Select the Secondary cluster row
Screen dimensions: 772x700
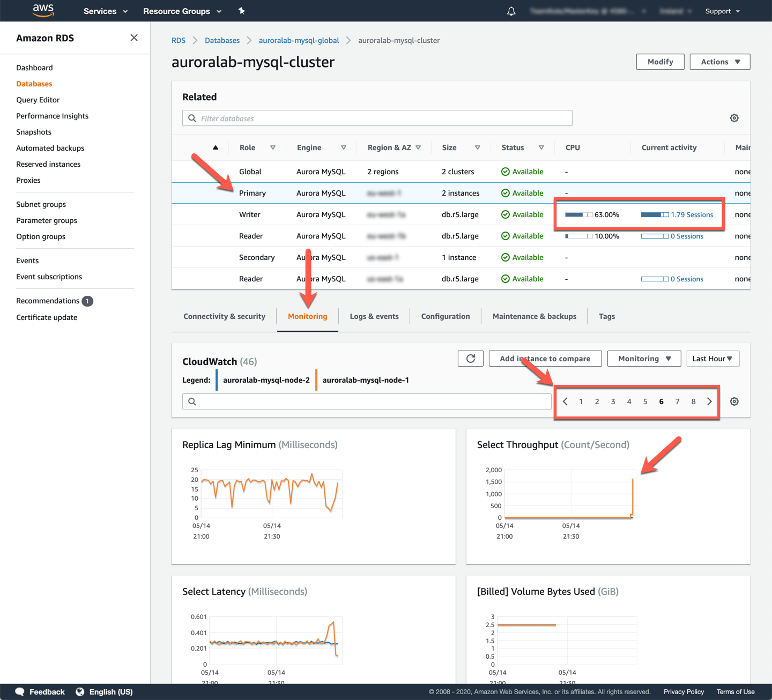[x=461, y=257]
